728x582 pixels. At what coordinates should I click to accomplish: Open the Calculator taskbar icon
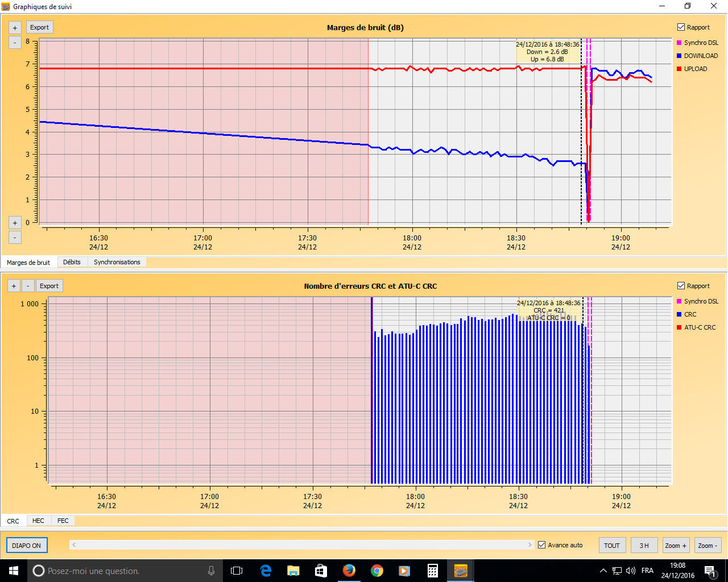[433, 571]
